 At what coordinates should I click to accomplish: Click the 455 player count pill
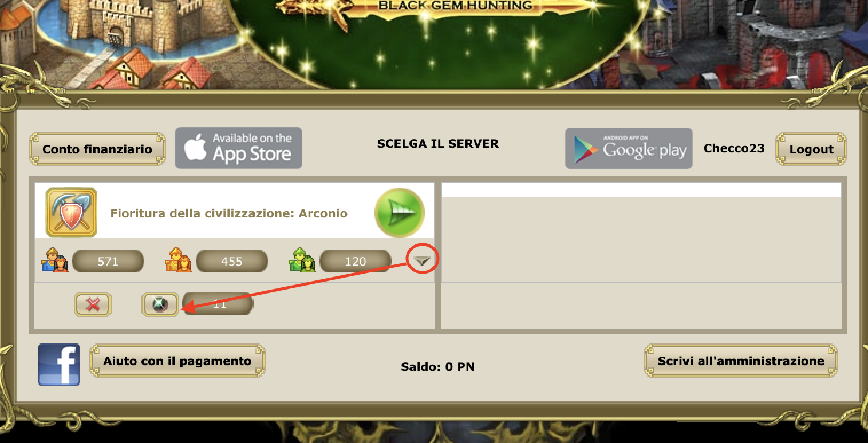click(x=232, y=261)
